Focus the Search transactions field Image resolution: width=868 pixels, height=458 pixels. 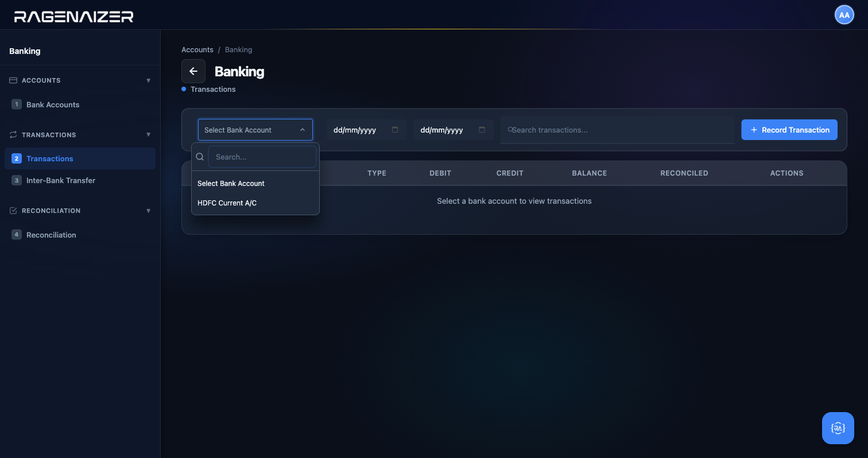pyautogui.click(x=618, y=130)
